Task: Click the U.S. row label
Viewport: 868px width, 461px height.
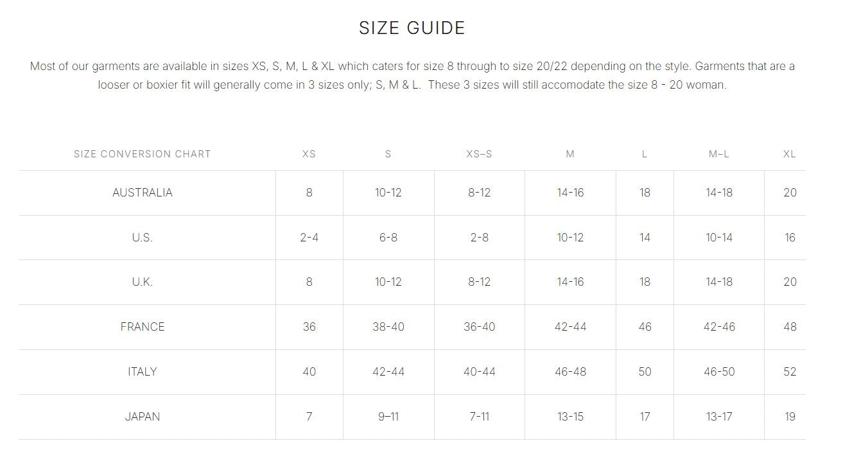Action: tap(143, 238)
